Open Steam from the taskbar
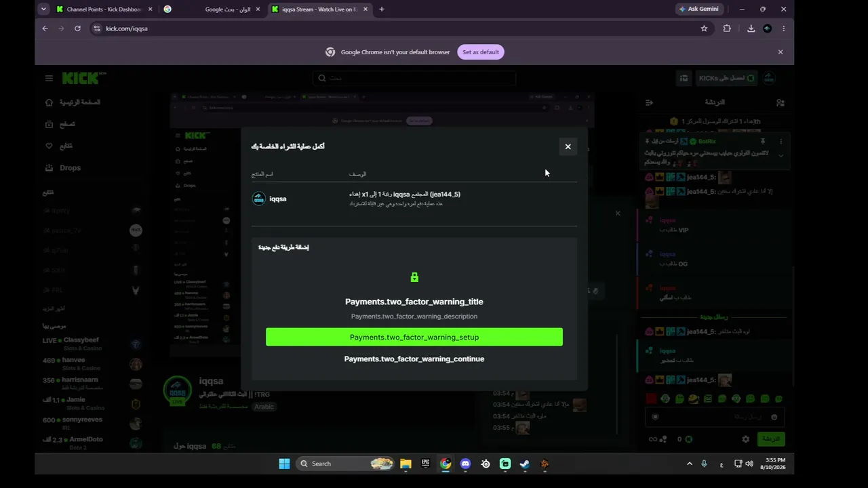This screenshot has width=868, height=488. coord(524,464)
